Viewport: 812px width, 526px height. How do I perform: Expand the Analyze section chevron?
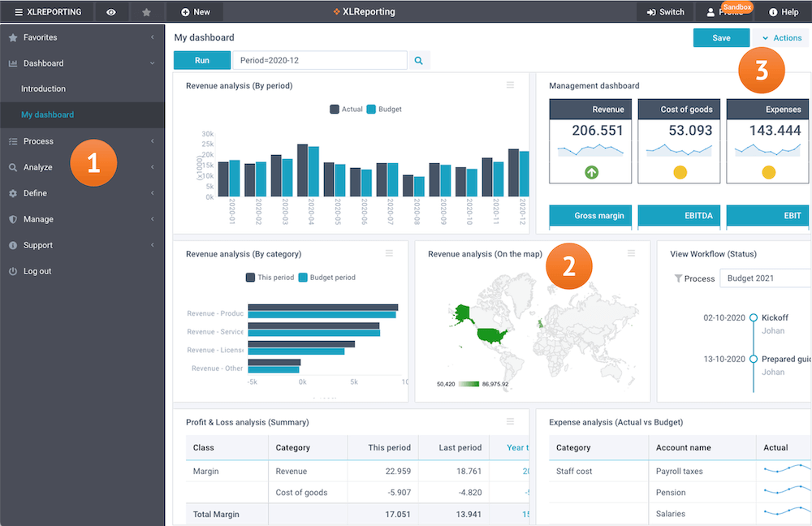153,167
